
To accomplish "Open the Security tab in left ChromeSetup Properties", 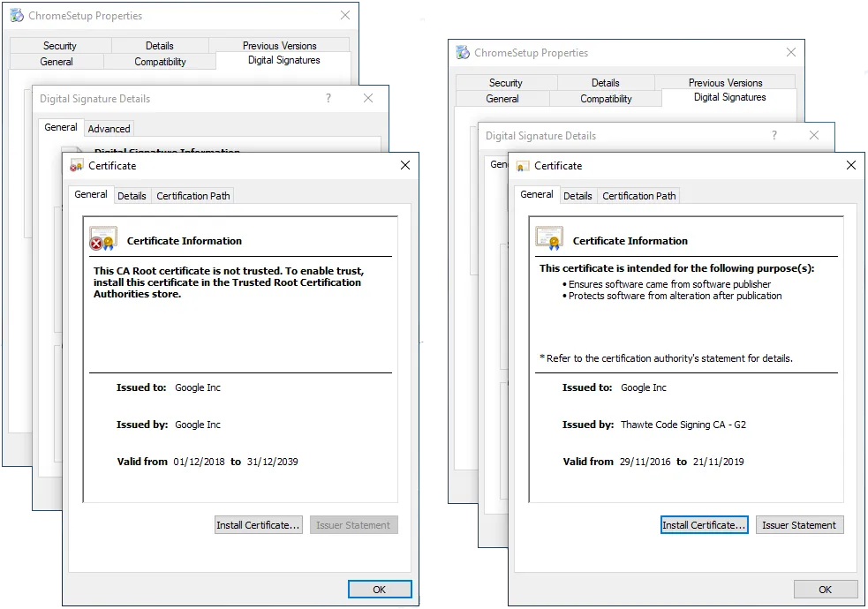I will 59,45.
